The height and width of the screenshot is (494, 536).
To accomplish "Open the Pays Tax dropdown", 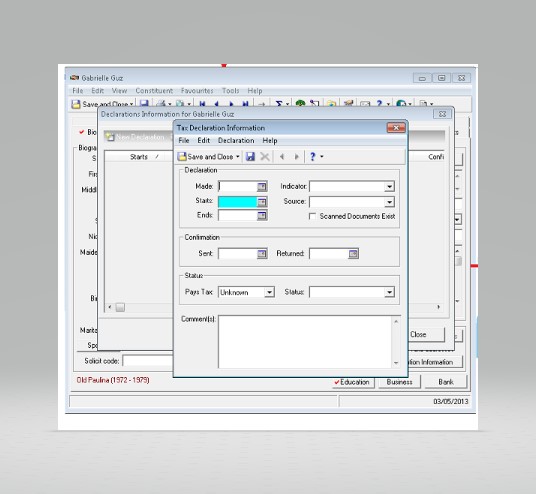I will 269,292.
